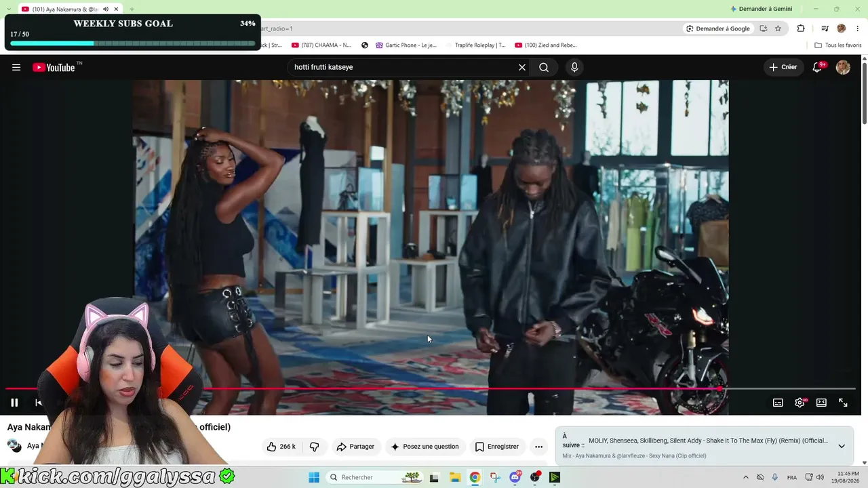
Task: Open the YouTube account avatar menu
Action: coord(843,67)
